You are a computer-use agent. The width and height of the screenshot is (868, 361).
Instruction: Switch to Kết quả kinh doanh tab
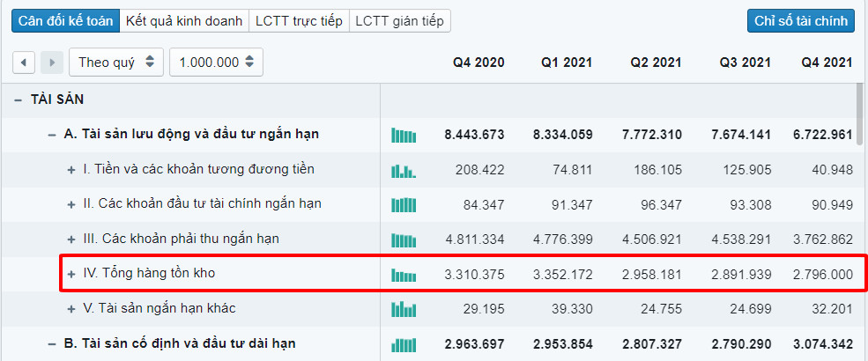184,21
